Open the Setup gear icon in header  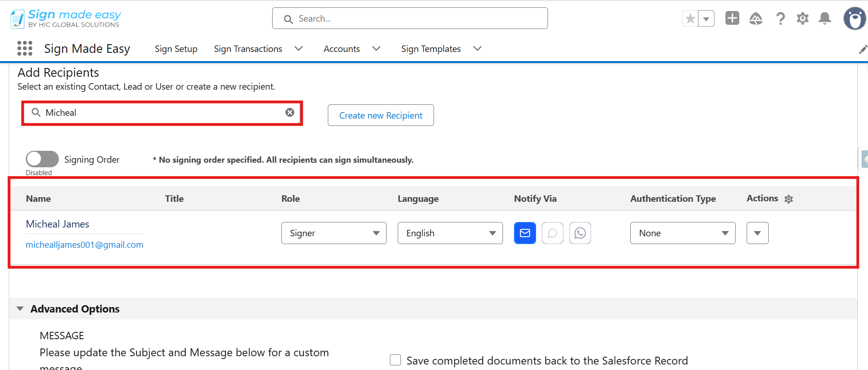click(803, 18)
